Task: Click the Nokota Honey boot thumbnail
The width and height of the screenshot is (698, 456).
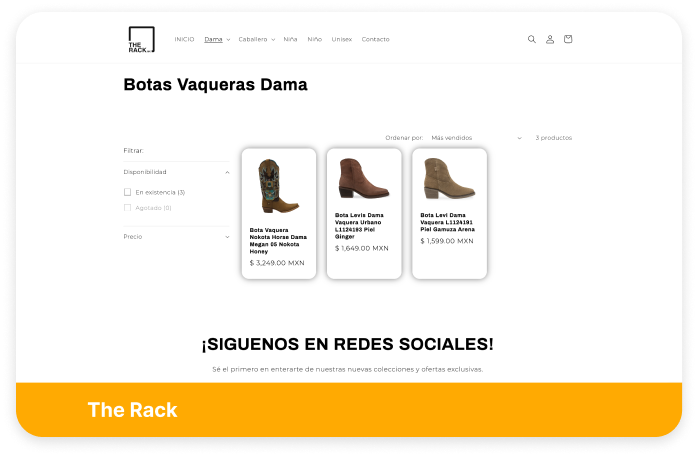Action: tap(278, 185)
